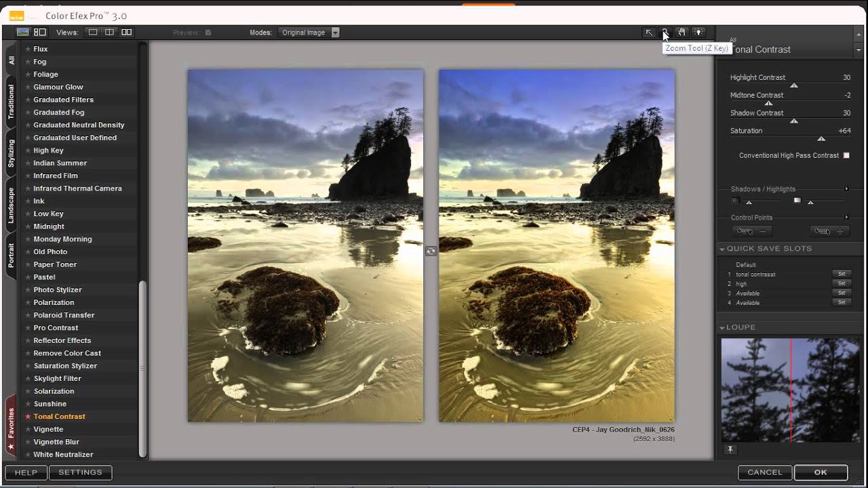Click the arrow Select tool icon

click(649, 32)
